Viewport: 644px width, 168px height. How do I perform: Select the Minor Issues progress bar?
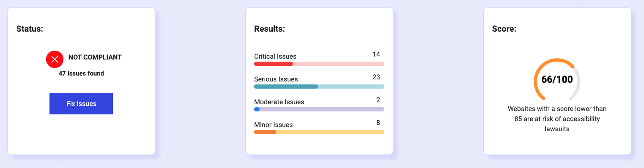(x=319, y=132)
